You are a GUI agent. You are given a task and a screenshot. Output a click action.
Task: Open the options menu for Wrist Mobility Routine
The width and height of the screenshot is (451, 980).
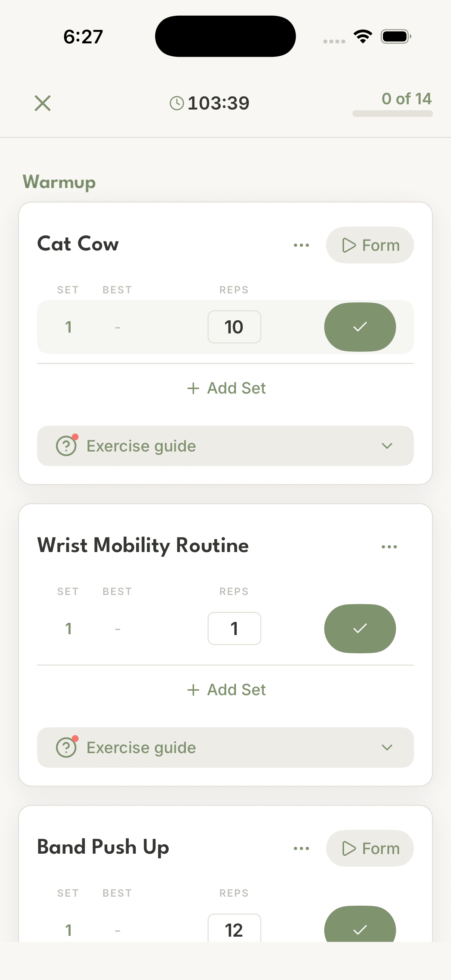tap(389, 546)
